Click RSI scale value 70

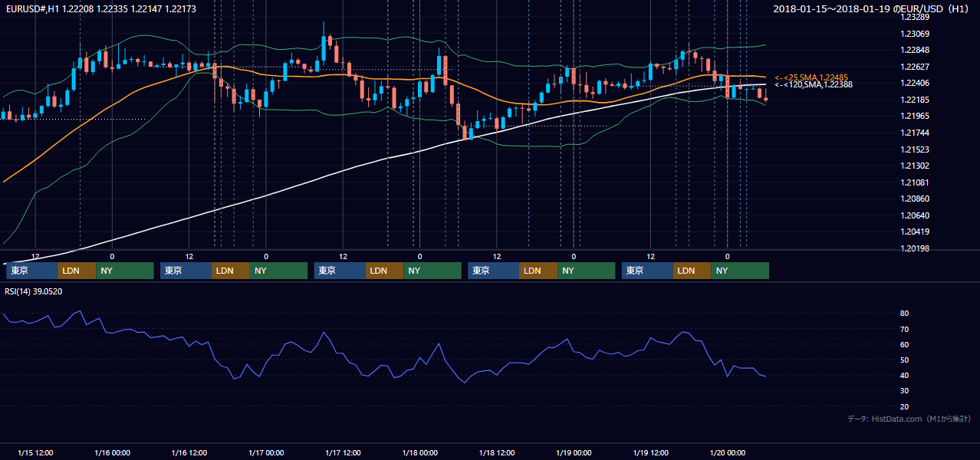pos(905,330)
